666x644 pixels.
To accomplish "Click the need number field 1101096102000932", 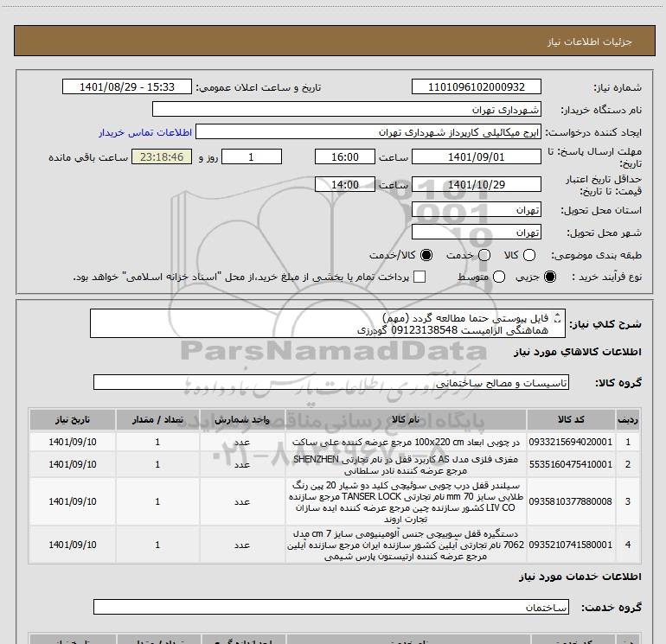I will click(476, 86).
